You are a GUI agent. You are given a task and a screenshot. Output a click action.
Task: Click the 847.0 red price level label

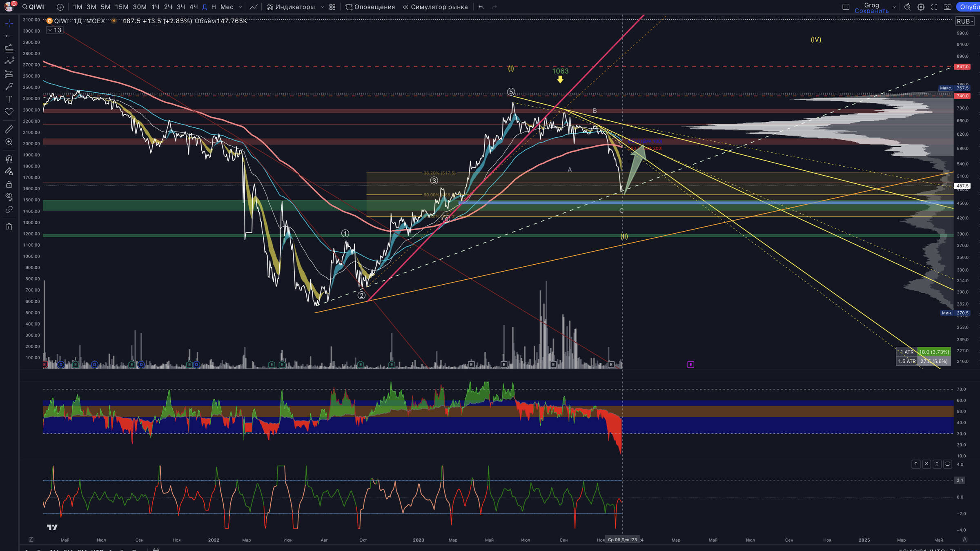(962, 67)
